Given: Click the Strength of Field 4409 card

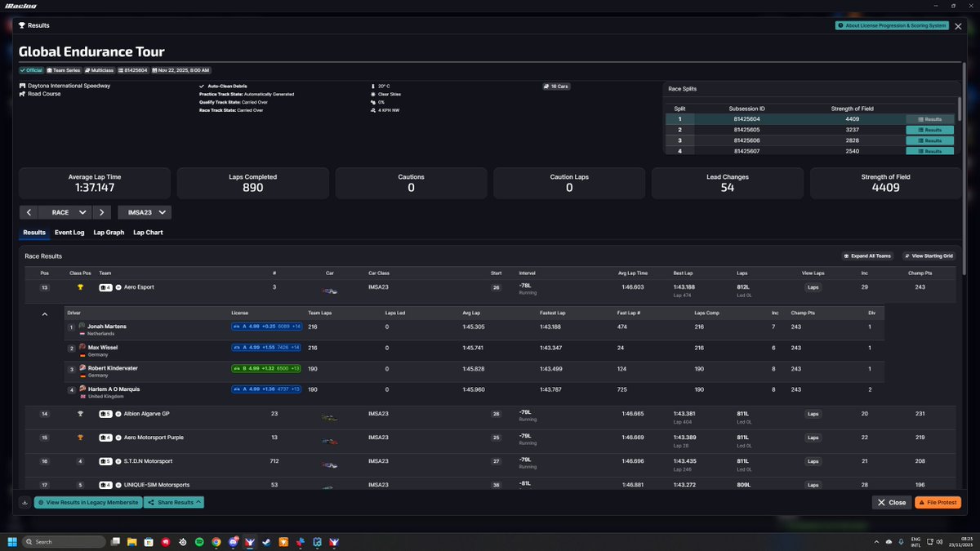Looking at the screenshot, I should point(885,183).
